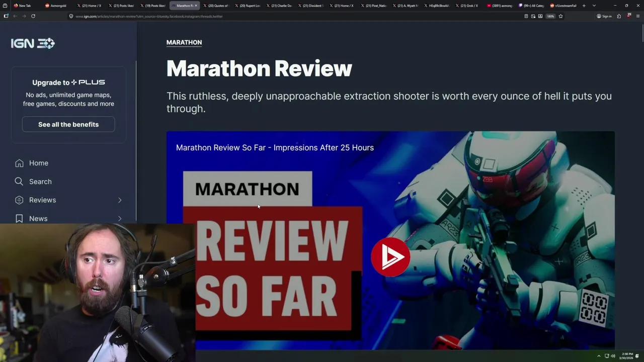Go back with the browser back arrow

pyautogui.click(x=15, y=16)
